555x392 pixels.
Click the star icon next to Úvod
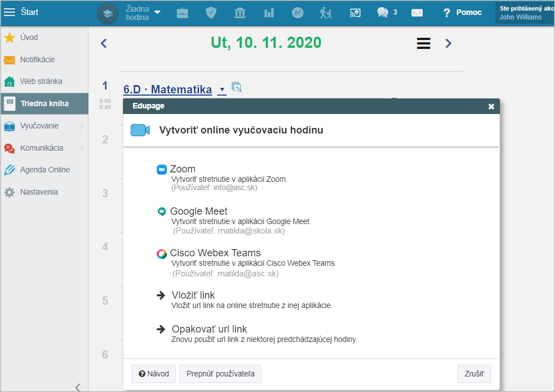(x=9, y=37)
